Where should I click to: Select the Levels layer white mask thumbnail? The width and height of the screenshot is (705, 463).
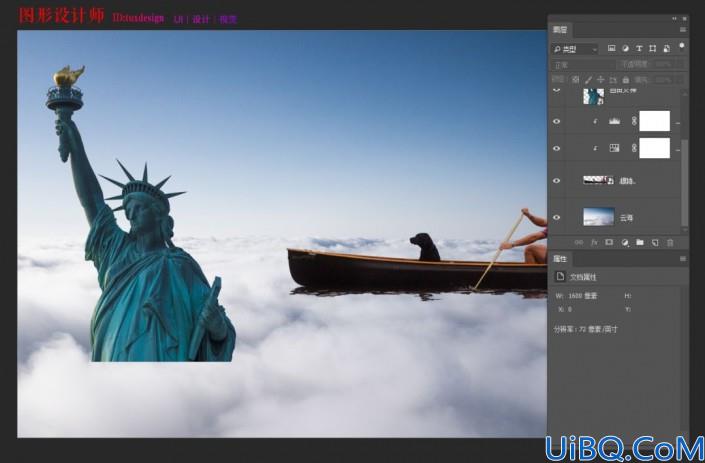655,121
